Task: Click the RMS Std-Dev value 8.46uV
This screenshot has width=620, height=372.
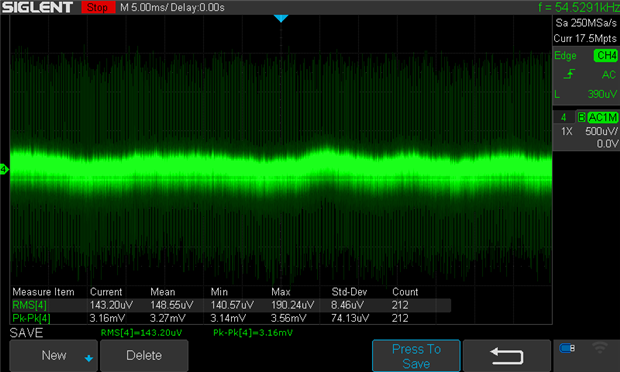Action: pos(348,305)
